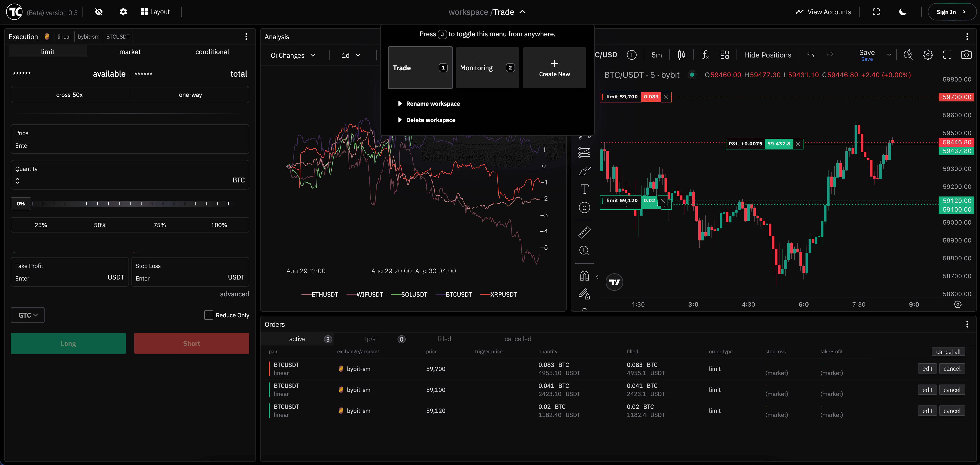Viewport: 980px width, 465px height.
Task: Open chart quick search icon
Action: [x=908, y=55]
